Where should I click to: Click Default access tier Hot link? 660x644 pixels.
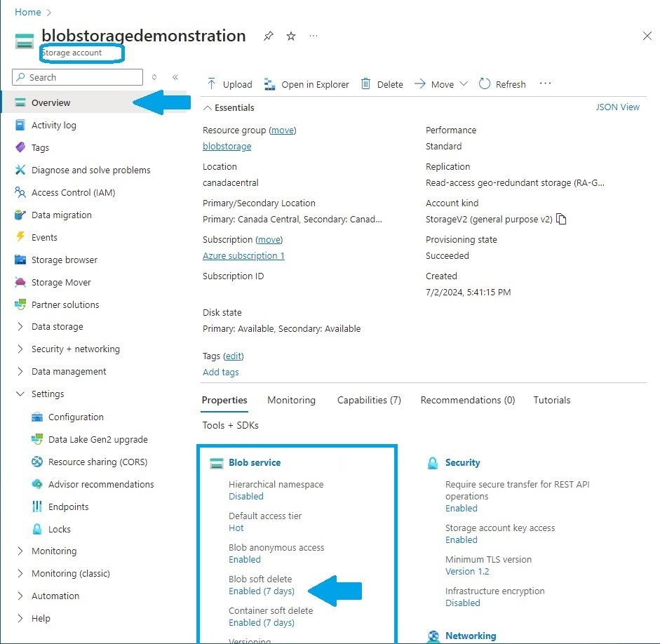[x=236, y=528]
